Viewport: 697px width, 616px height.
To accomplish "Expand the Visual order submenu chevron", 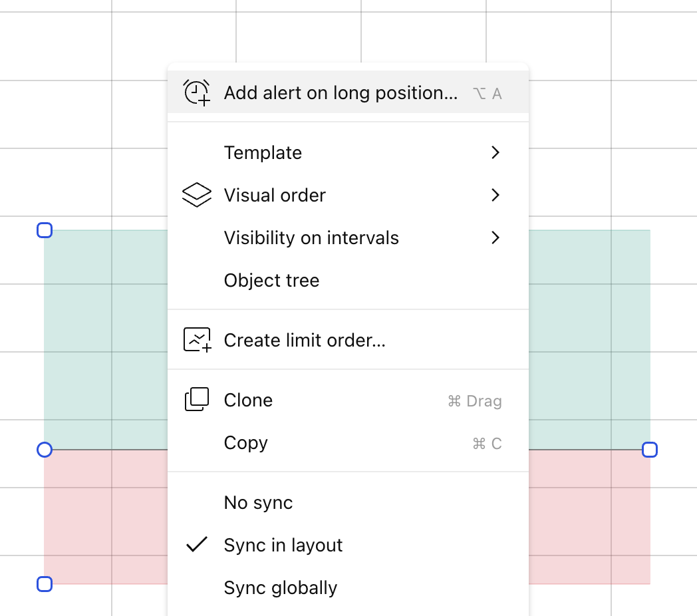I will point(495,195).
